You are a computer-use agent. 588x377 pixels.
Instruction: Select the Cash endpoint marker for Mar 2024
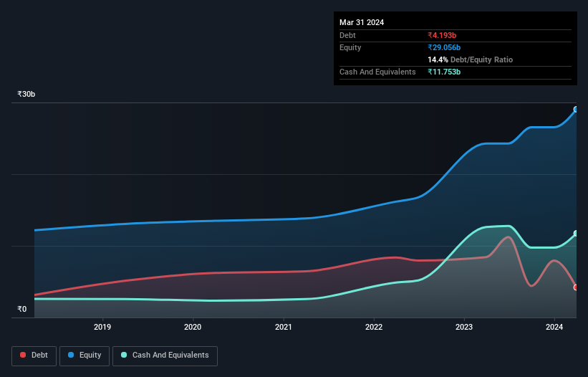pyautogui.click(x=576, y=234)
